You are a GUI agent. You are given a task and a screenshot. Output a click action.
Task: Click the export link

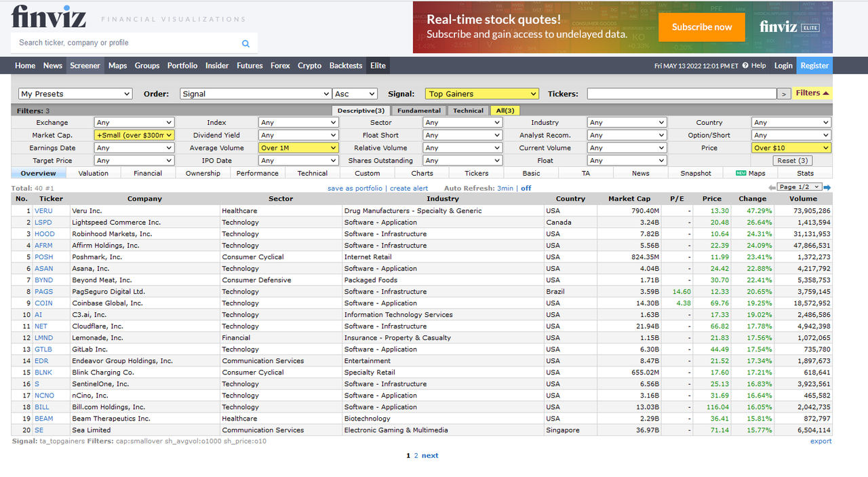tap(821, 442)
